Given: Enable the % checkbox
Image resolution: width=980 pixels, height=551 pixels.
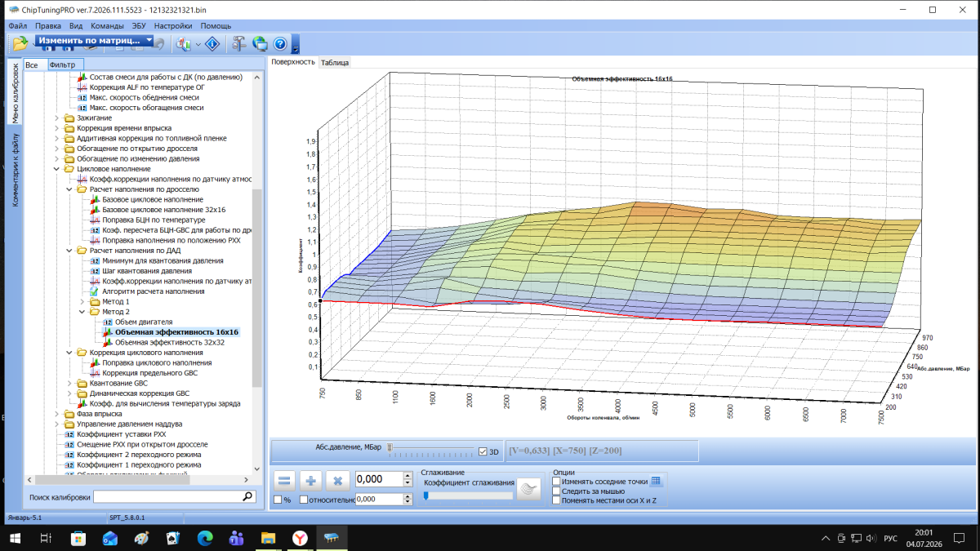Looking at the screenshot, I should tap(278, 500).
